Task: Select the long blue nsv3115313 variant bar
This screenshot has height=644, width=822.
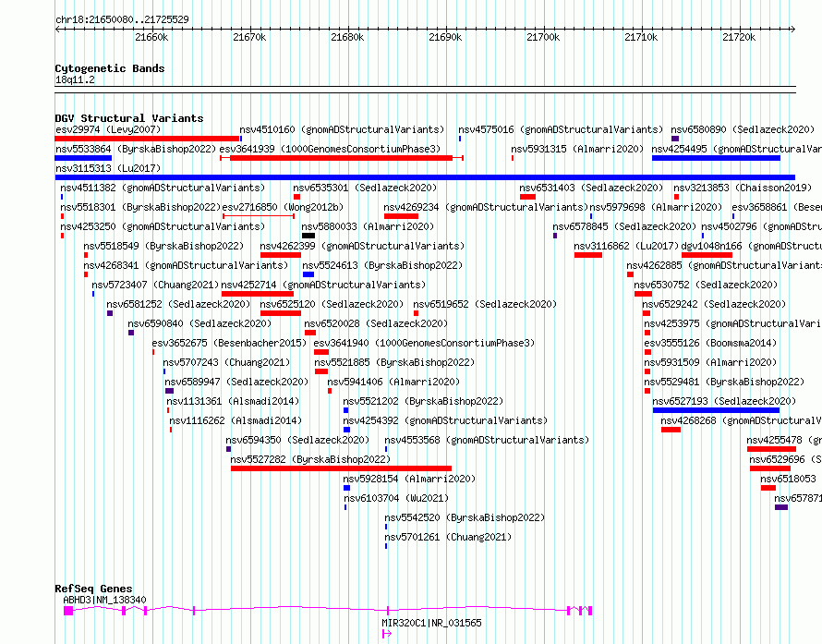Action: (x=425, y=177)
